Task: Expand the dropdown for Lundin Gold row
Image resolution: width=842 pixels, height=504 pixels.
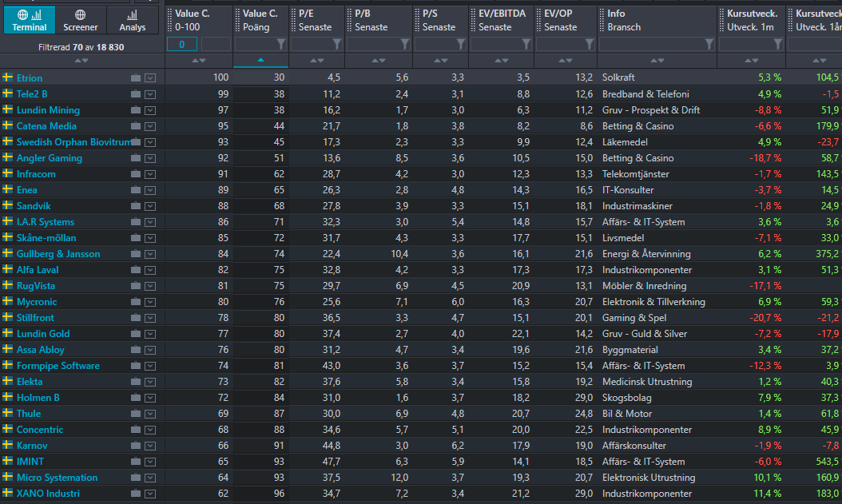Action: click(x=150, y=334)
